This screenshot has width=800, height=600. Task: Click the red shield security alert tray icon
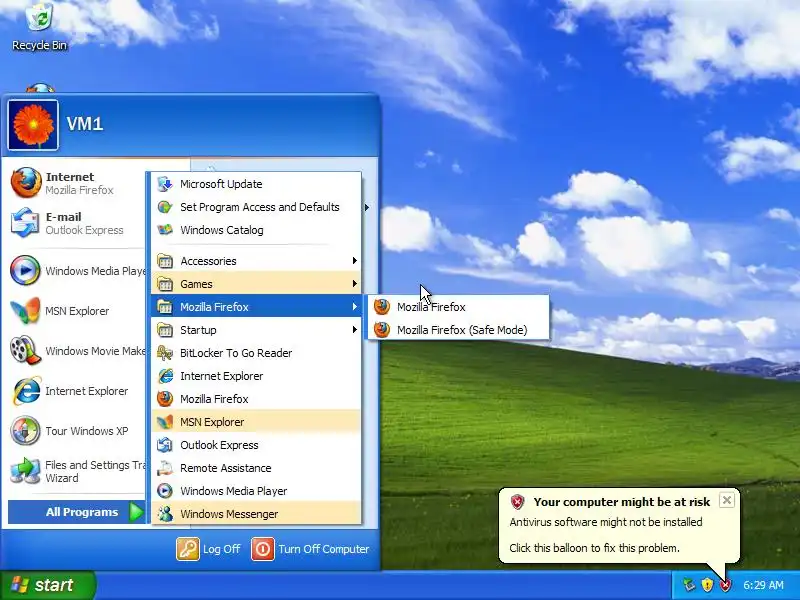point(725,585)
